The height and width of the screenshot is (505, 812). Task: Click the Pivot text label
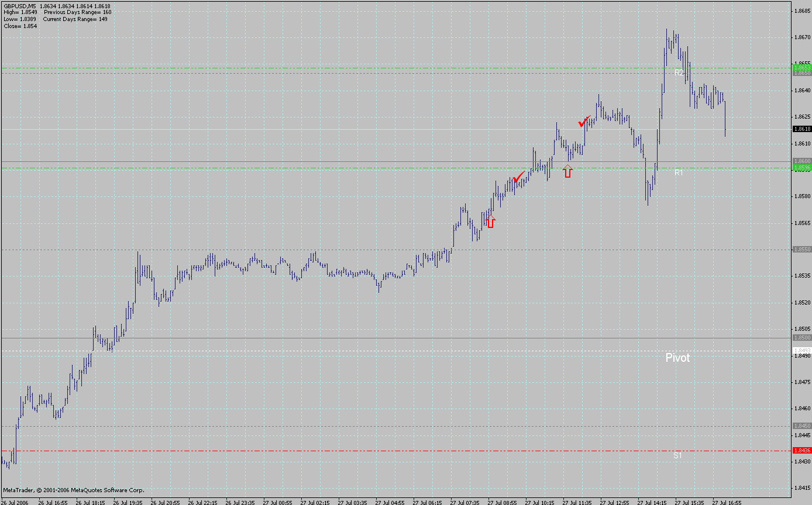pos(677,358)
